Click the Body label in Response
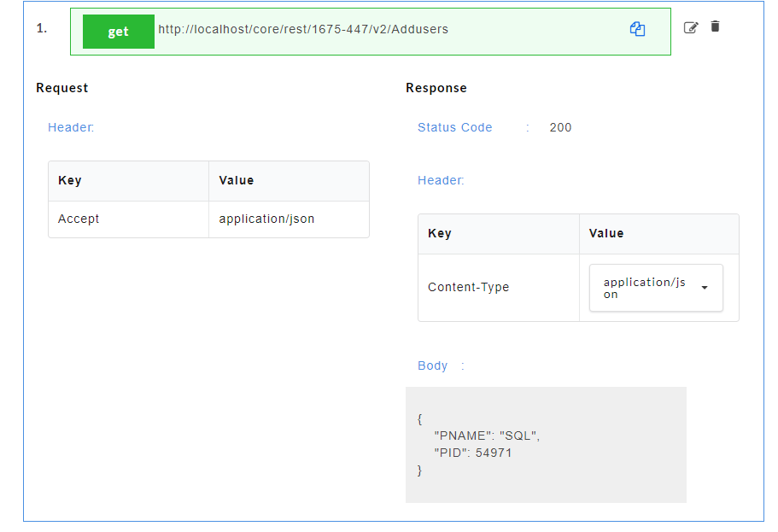 click(432, 365)
